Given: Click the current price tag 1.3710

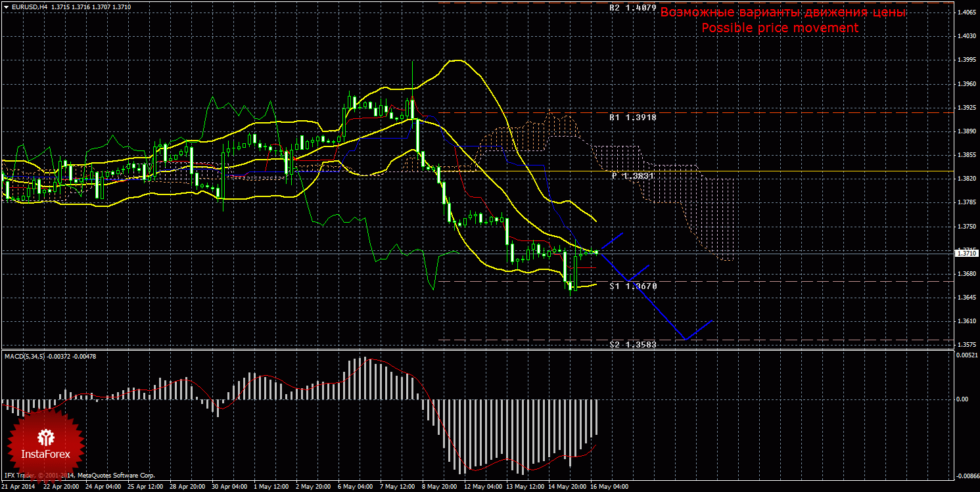Looking at the screenshot, I should point(966,253).
